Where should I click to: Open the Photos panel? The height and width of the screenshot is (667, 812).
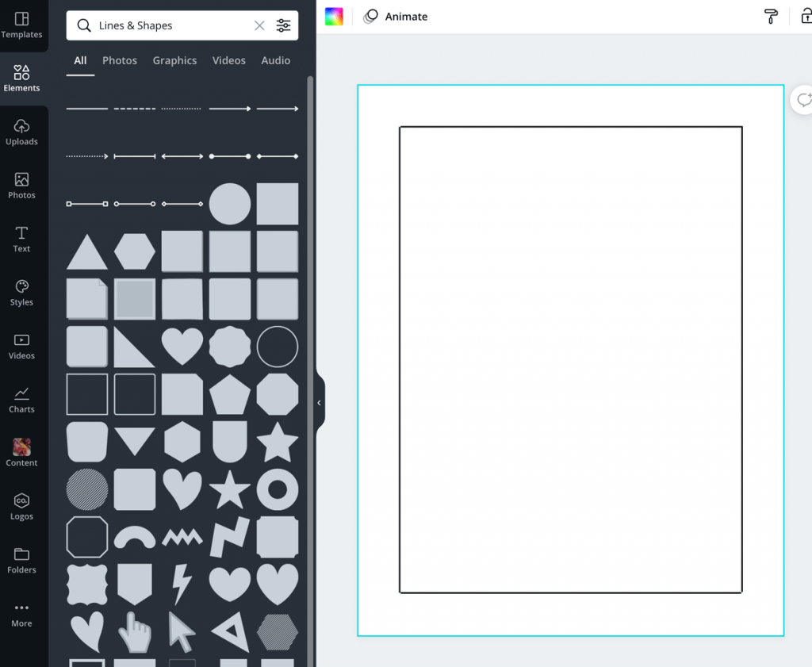click(21, 185)
